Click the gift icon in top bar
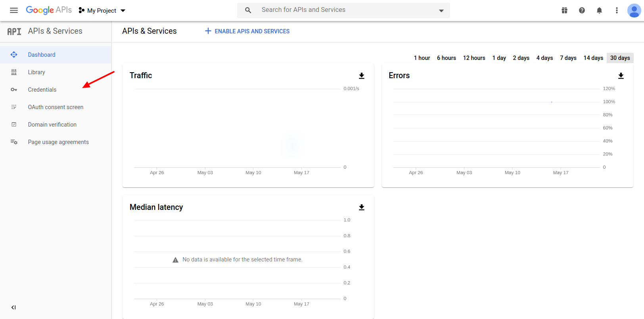This screenshot has width=644, height=319. click(564, 10)
